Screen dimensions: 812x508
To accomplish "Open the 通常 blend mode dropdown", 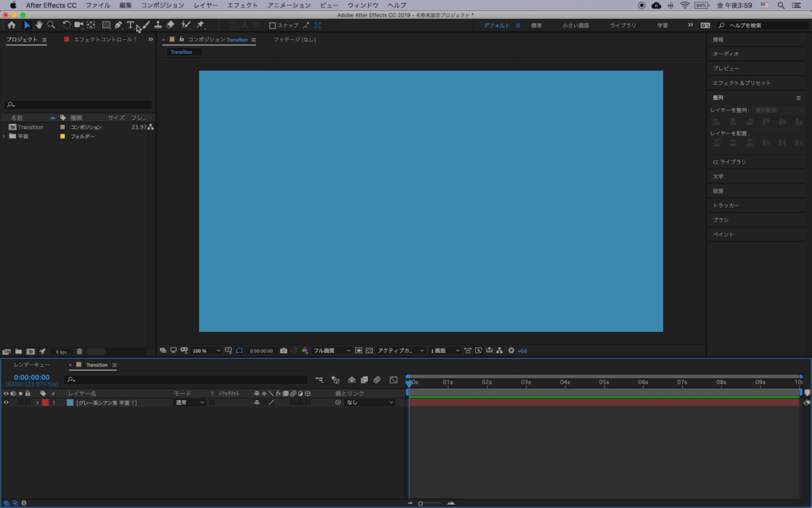I will click(190, 402).
